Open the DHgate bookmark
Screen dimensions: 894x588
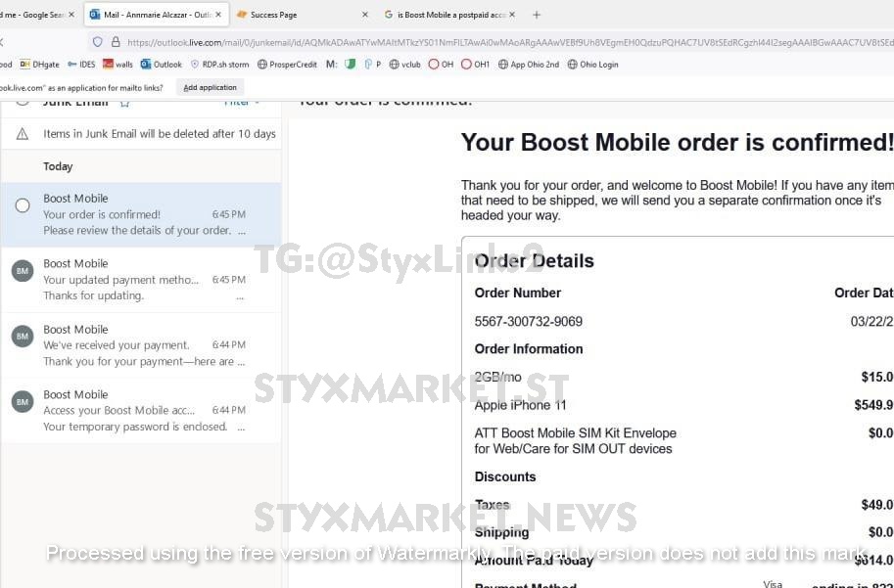click(39, 65)
